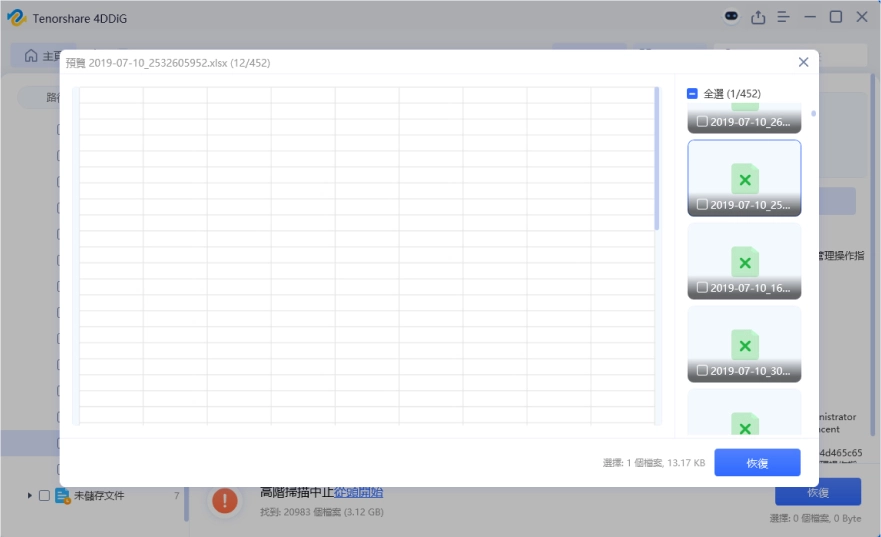Viewport: 881px width, 537px height.
Task: Click the 主頁 home tab in main window
Action: point(44,56)
